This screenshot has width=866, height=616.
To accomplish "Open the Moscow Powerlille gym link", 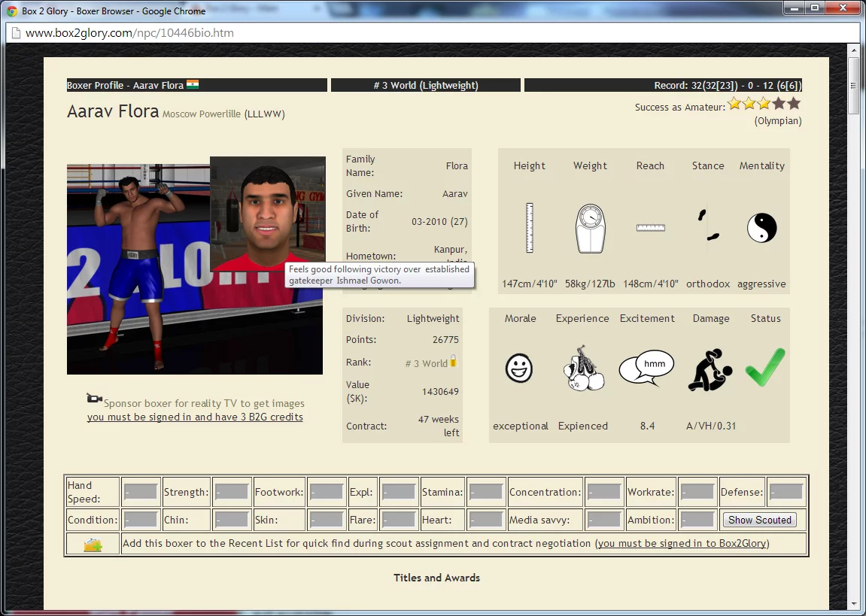I will (x=202, y=114).
